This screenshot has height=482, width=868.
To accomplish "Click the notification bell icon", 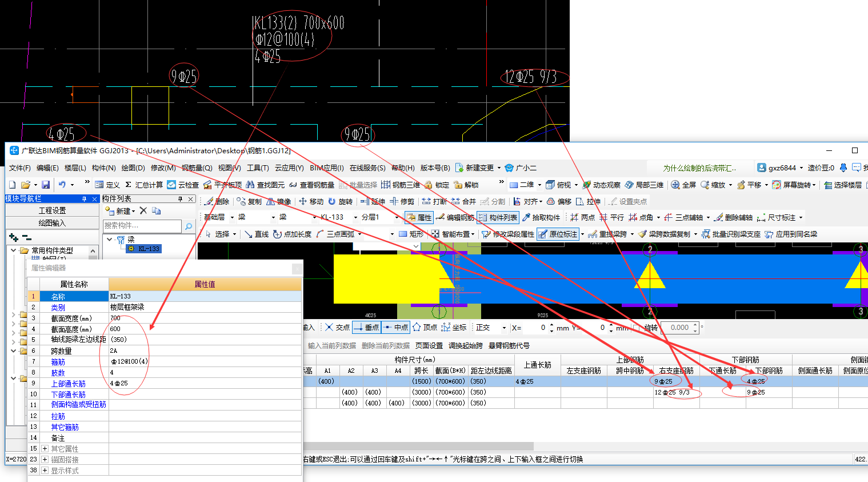I will pos(843,168).
